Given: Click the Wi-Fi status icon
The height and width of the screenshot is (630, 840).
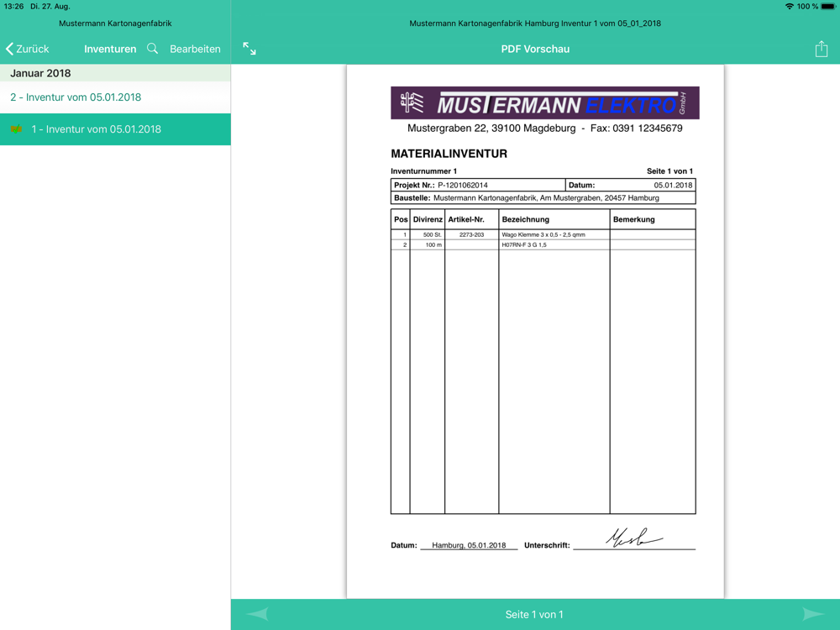Looking at the screenshot, I should (789, 7).
